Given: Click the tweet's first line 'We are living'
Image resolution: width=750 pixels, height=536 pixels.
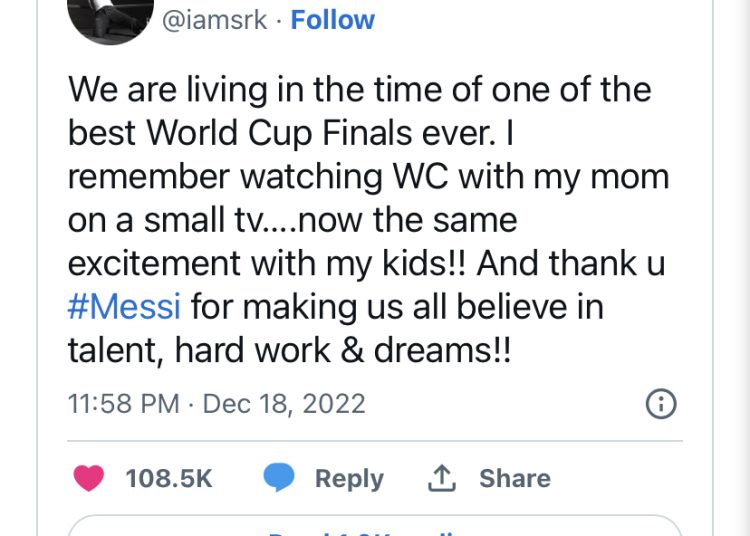Looking at the screenshot, I should point(168,90).
